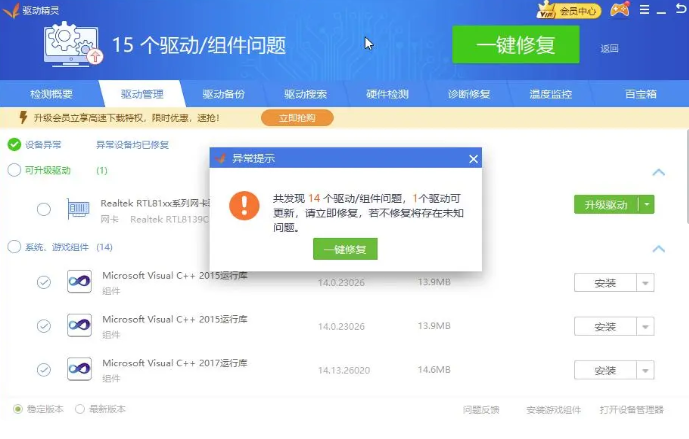The width and height of the screenshot is (689, 439).
Task: Click the Realtek network card icon
Action: tap(79, 208)
